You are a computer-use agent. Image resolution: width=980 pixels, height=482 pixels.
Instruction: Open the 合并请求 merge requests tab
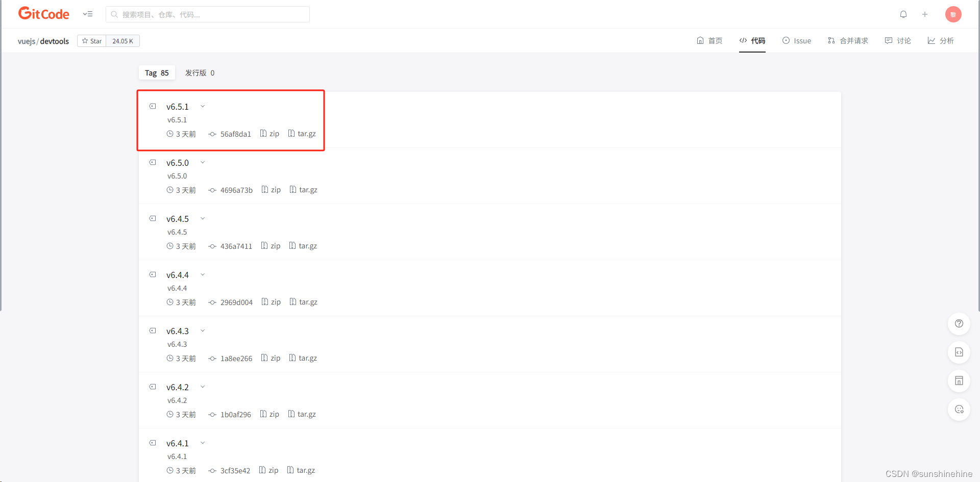coord(848,41)
